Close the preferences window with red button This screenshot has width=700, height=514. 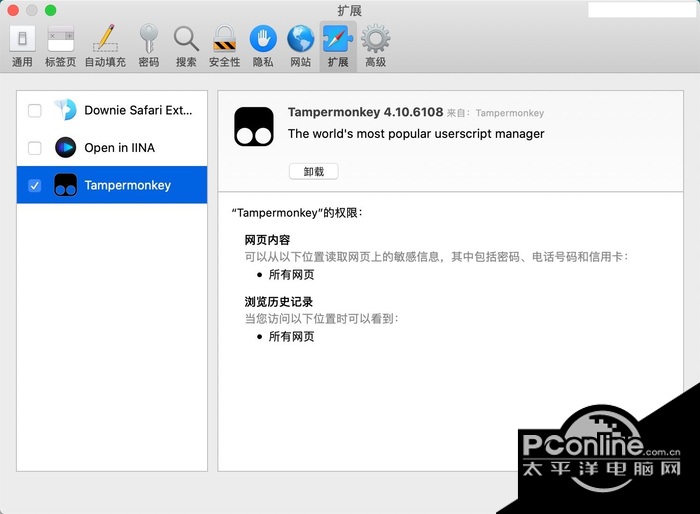pos(13,10)
